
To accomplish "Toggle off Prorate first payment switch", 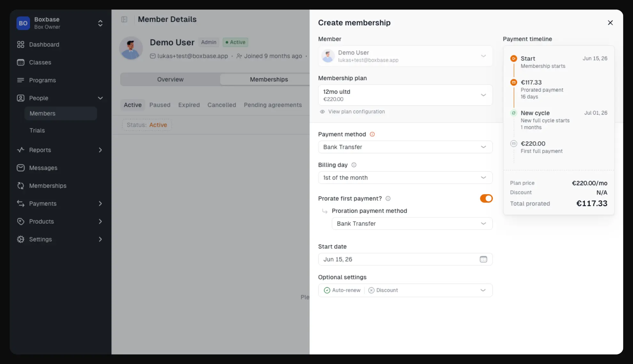I will [486, 198].
